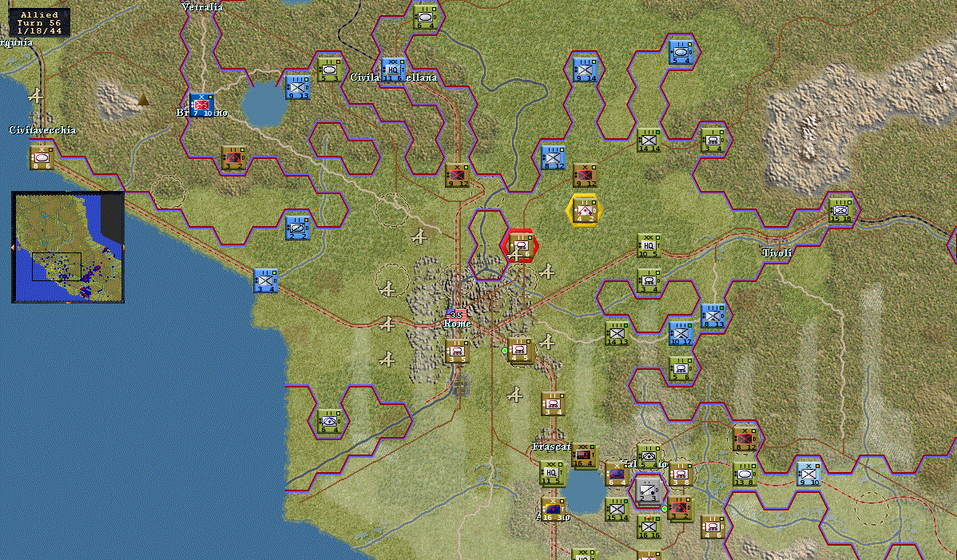957x560 pixels.
Task: Select the blue HQ unit 11 6
Action: (x=394, y=70)
